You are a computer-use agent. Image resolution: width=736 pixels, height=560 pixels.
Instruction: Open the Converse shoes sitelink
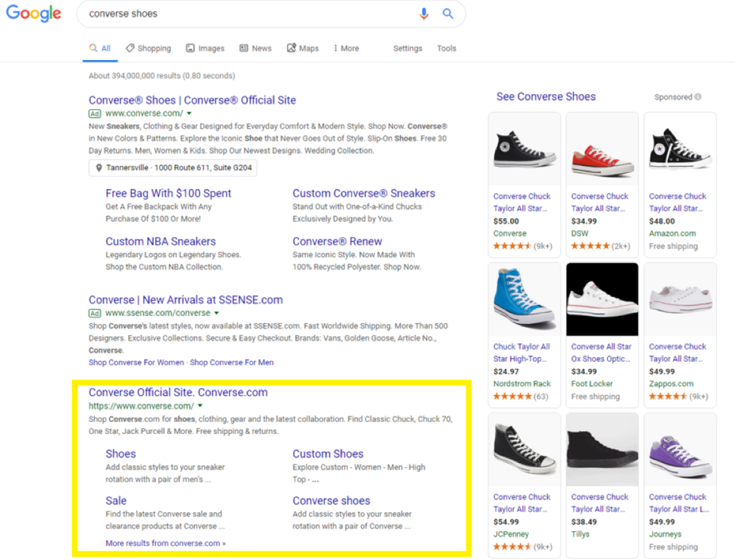(x=331, y=501)
